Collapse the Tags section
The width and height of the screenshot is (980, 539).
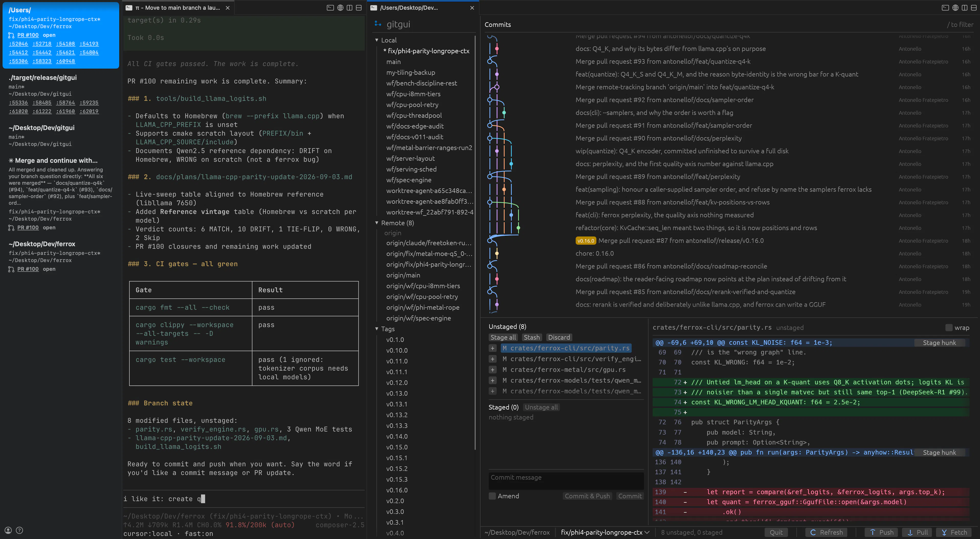377,329
